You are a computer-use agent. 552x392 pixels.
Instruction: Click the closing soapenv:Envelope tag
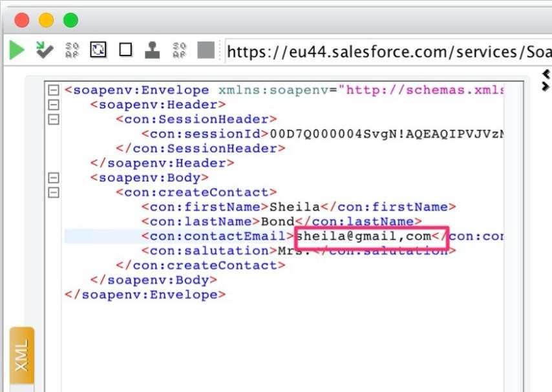coord(145,295)
